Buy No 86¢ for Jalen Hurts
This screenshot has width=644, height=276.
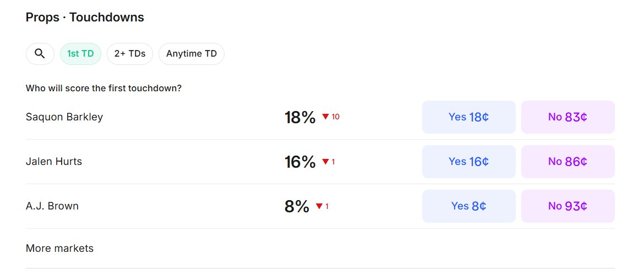[568, 162]
